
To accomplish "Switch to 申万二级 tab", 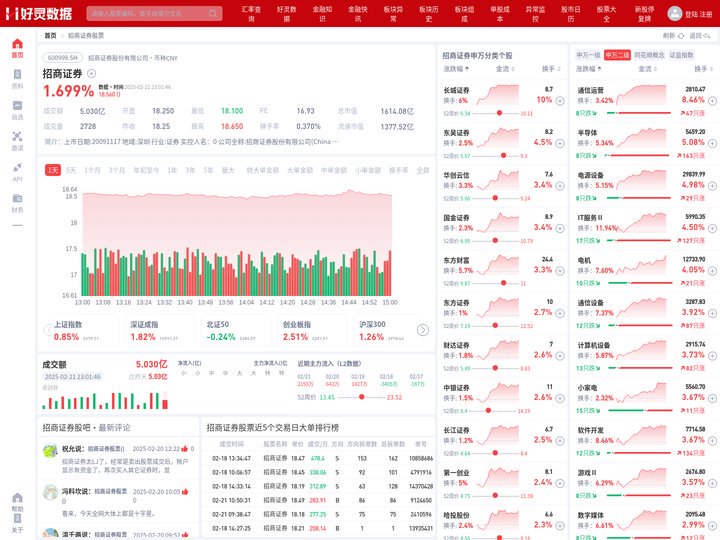I will (617, 55).
